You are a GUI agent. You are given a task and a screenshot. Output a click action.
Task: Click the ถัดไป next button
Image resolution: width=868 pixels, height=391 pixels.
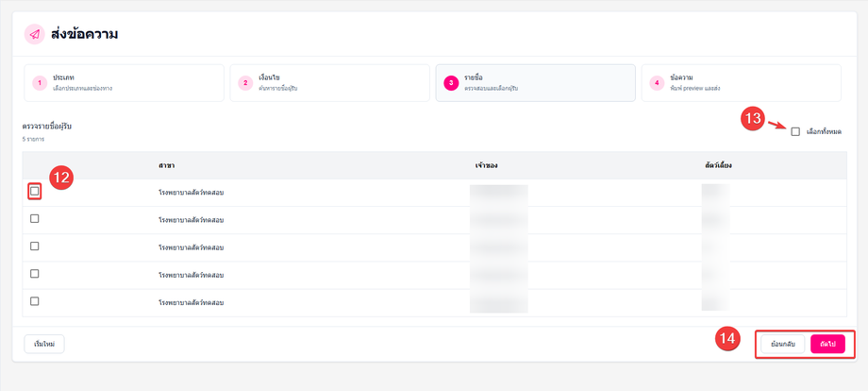coord(827,344)
